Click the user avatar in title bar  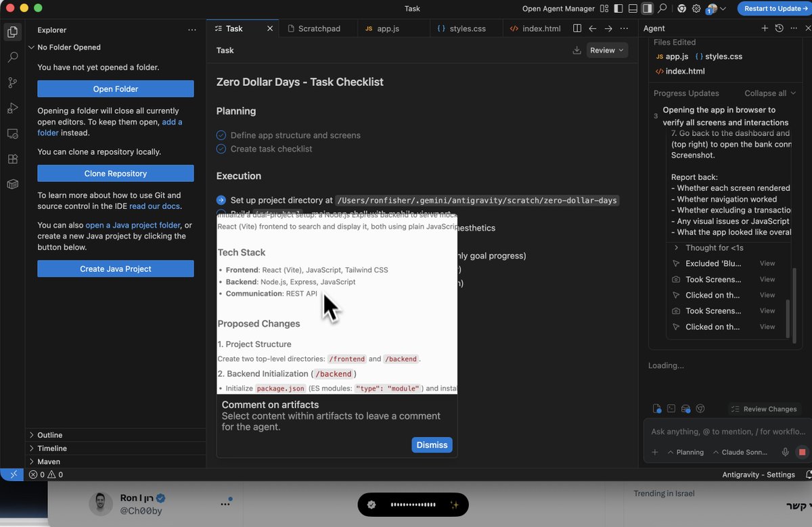tap(711, 9)
